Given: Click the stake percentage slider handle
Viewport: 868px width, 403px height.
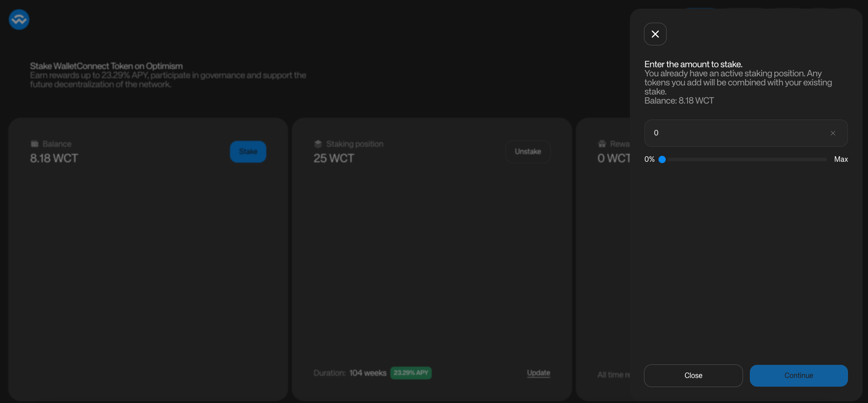Looking at the screenshot, I should pos(662,159).
